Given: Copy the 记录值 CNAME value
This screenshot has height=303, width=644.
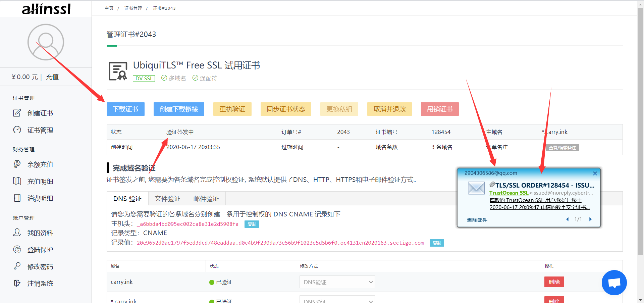Looking at the screenshot, I should [437, 243].
